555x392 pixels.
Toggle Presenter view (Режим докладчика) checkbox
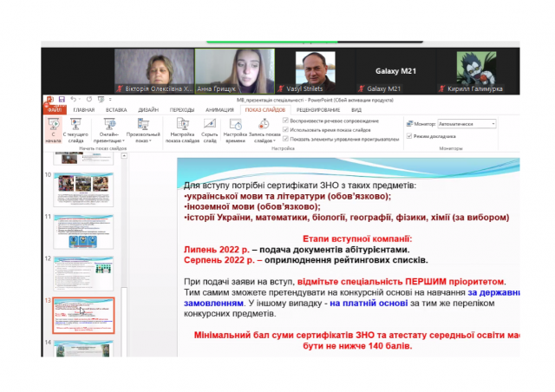409,136
